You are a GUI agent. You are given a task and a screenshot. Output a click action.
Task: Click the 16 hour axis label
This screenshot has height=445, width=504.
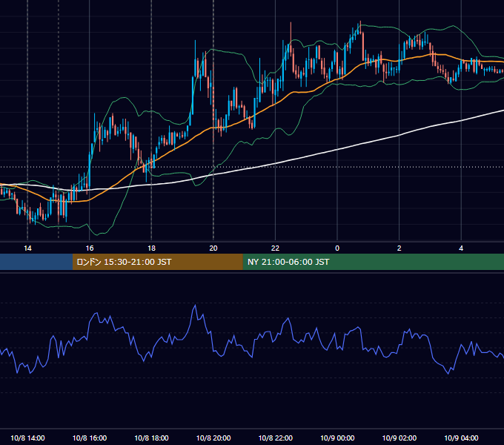pyautogui.click(x=90, y=248)
